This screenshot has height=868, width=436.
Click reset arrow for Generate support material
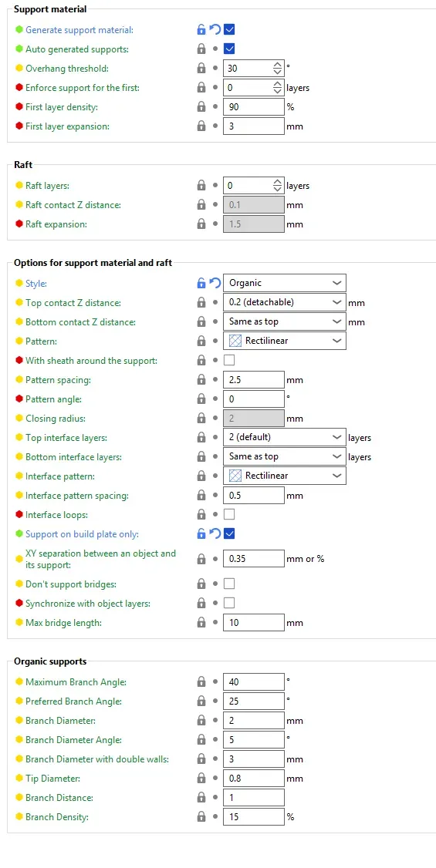(215, 29)
